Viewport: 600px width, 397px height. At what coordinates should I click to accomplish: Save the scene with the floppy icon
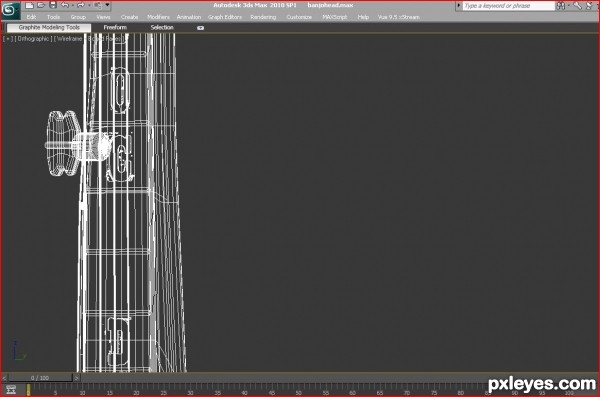53,5
